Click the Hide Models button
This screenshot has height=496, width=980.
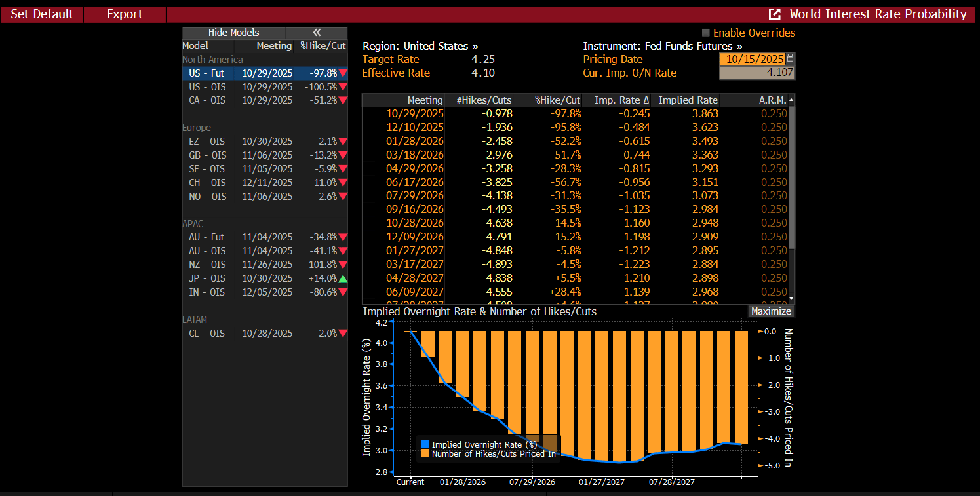point(233,33)
